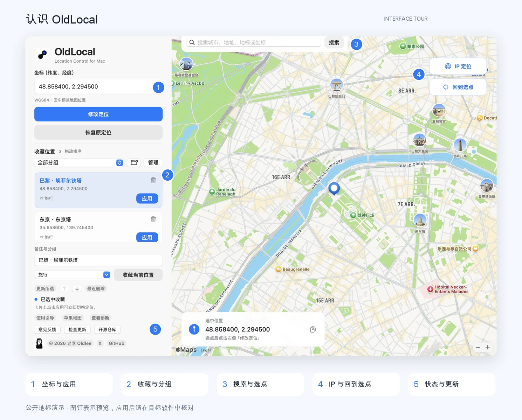Select the 奥赛博物馆 landmark icon
Image resolution: width=522 pixels, height=420 pixels.
pos(487,185)
